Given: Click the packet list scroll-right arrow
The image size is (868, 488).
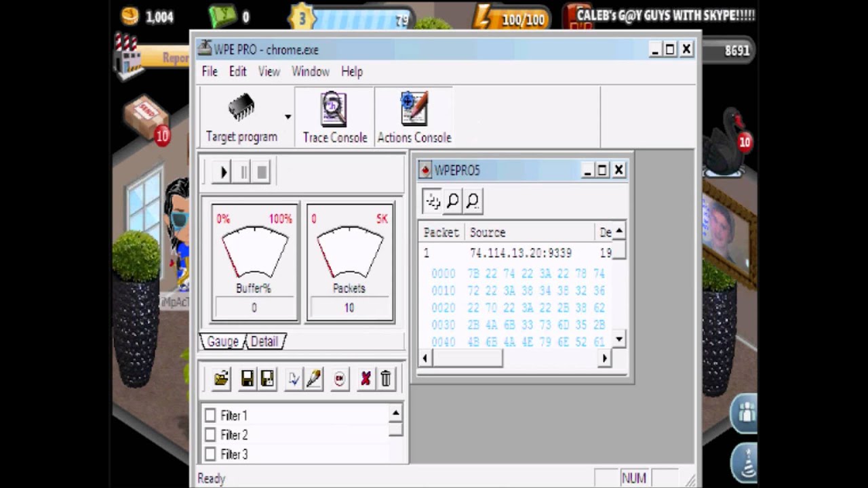Looking at the screenshot, I should click(x=604, y=359).
